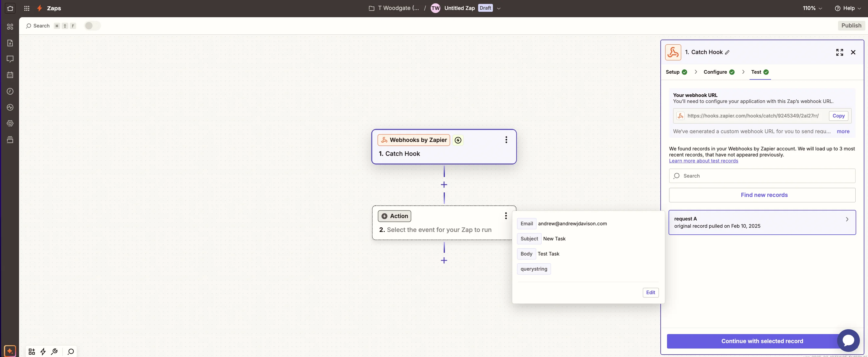Viewport: 868px width, 357px height.
Task: Expand the Catch Hook panel to fullscreen
Action: (x=839, y=52)
